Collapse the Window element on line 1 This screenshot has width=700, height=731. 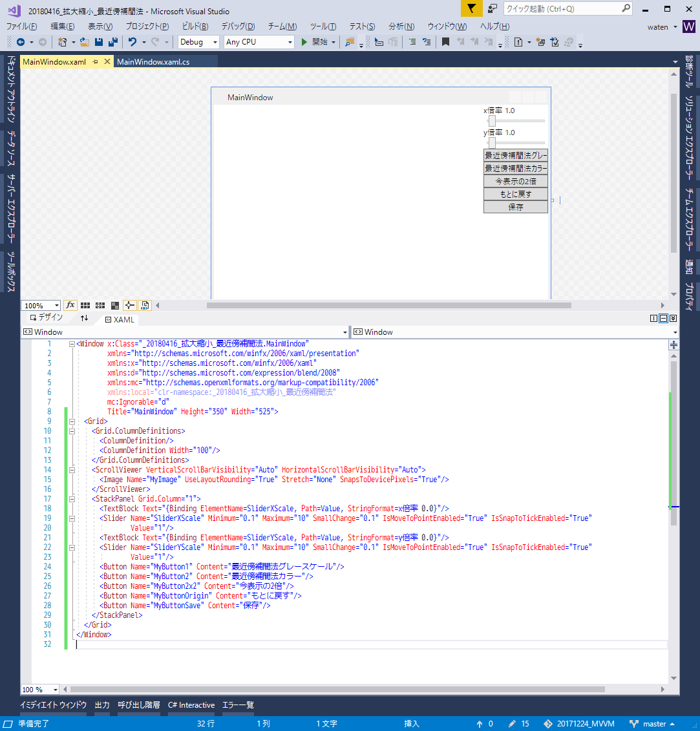(72, 344)
